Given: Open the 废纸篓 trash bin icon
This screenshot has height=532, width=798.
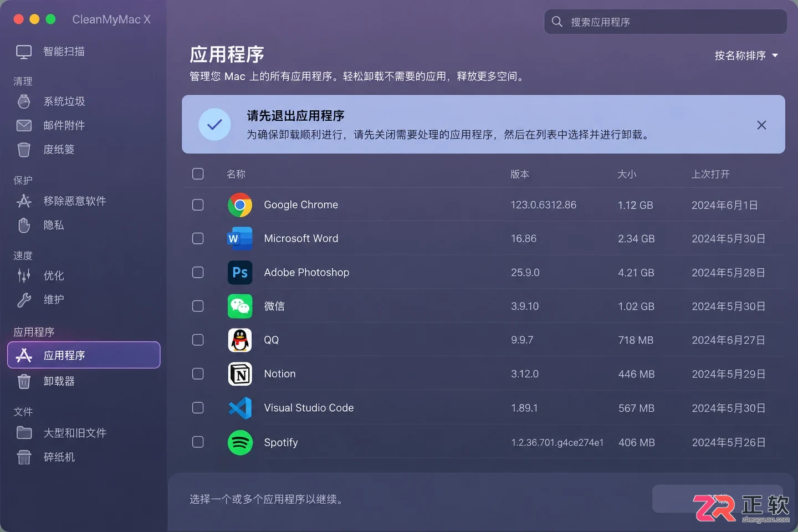Looking at the screenshot, I should click(24, 150).
